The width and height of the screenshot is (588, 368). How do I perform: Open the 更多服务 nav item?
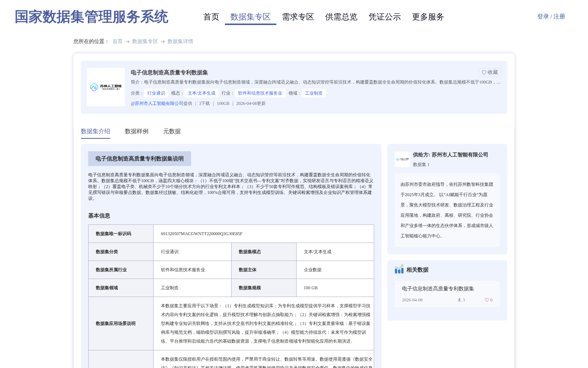(x=428, y=17)
